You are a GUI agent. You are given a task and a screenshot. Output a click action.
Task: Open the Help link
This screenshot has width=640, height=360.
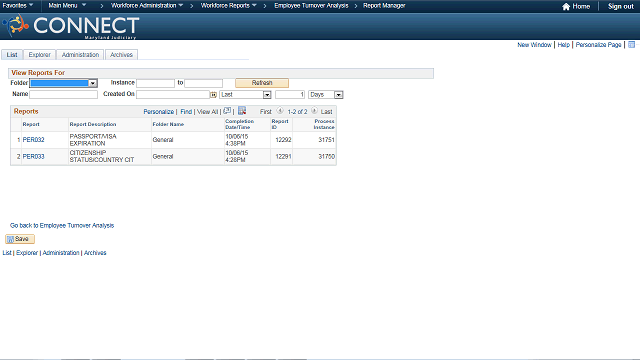coord(563,45)
